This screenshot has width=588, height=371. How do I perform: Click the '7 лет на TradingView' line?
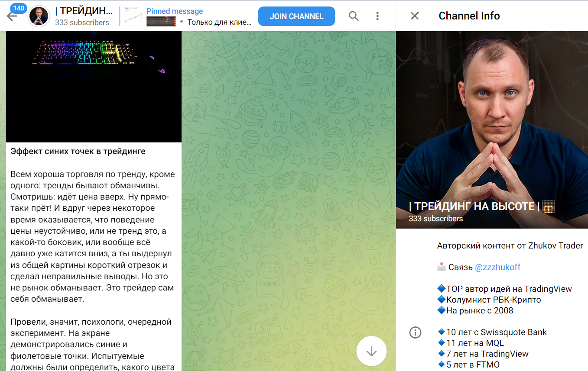click(x=483, y=354)
